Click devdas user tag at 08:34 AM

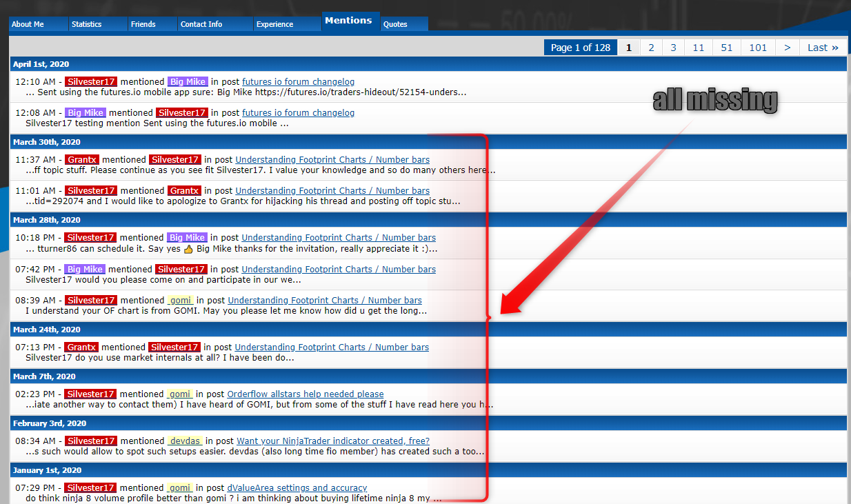tap(185, 441)
